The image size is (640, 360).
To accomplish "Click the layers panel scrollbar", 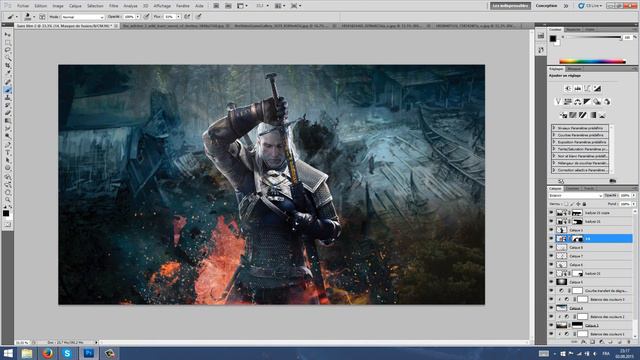I will [x=635, y=273].
